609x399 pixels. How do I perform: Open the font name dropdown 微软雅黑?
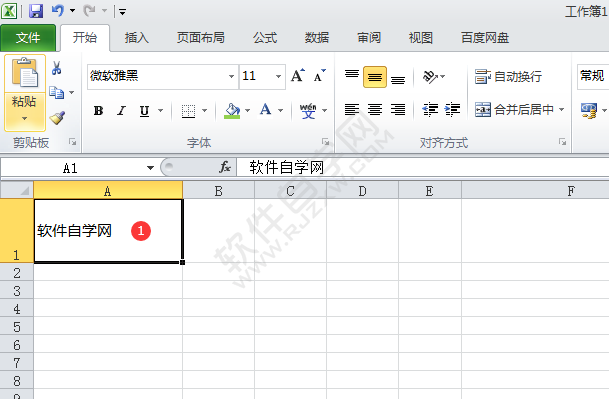(231, 76)
